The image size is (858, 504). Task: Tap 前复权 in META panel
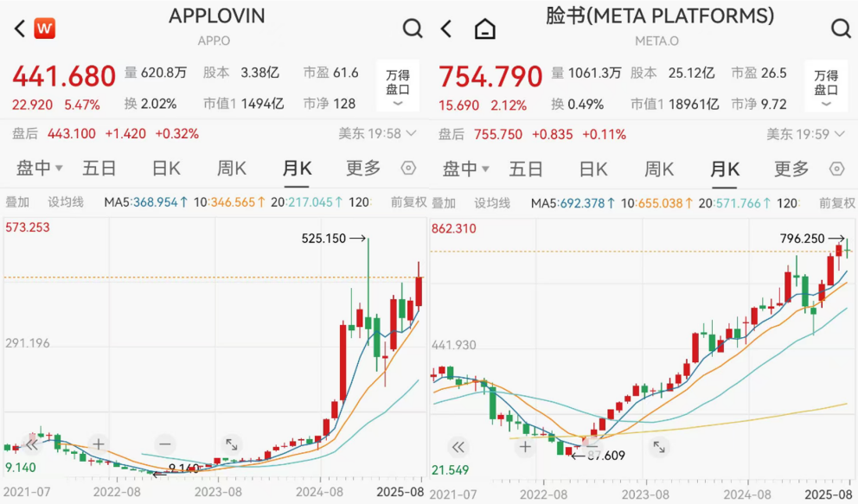pos(836,203)
